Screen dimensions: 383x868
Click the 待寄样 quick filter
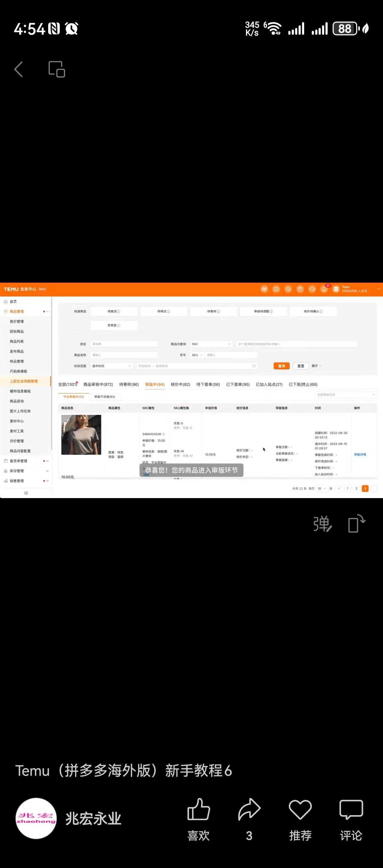(x=213, y=311)
